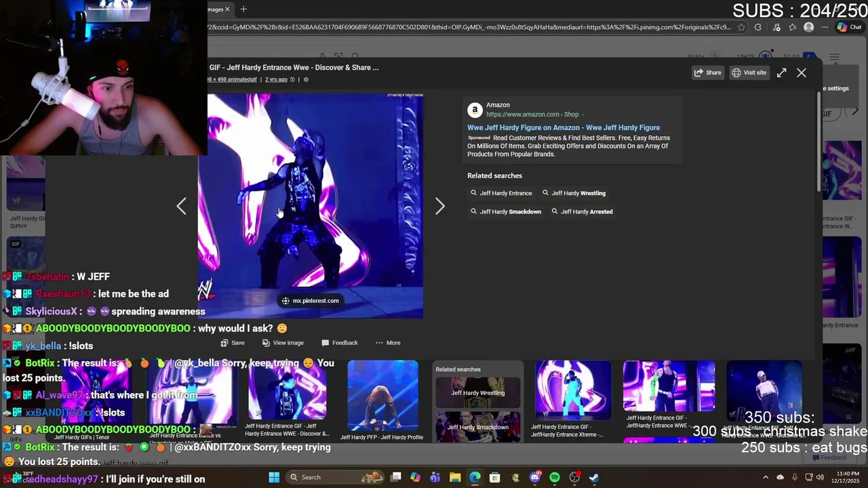The height and width of the screenshot is (488, 868).
Task: Click the Feedback button under the image
Action: (x=339, y=343)
